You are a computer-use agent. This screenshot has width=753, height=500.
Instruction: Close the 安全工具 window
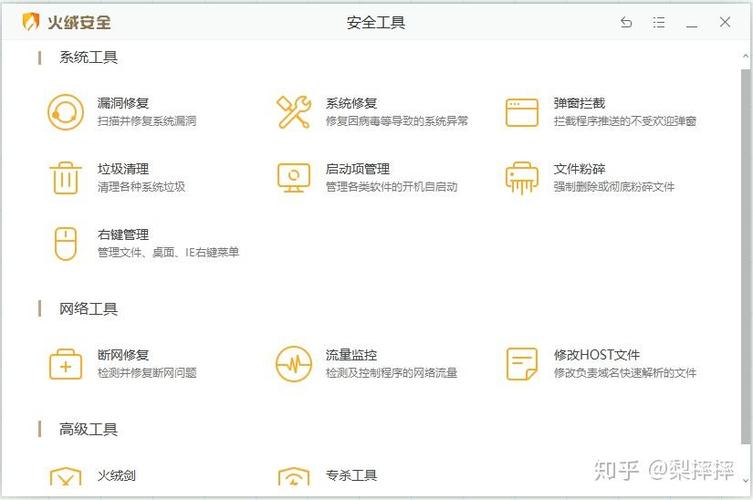725,22
